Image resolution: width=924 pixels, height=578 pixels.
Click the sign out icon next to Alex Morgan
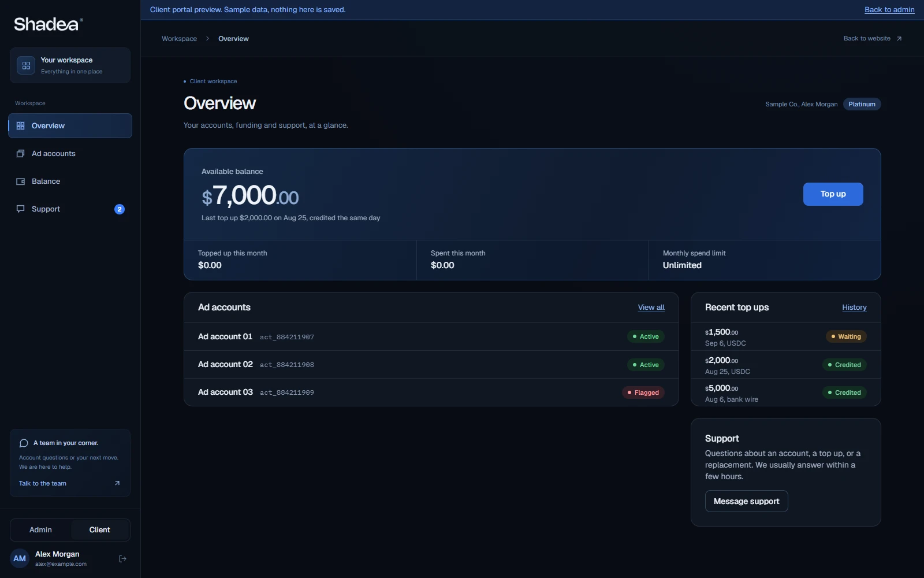122,558
